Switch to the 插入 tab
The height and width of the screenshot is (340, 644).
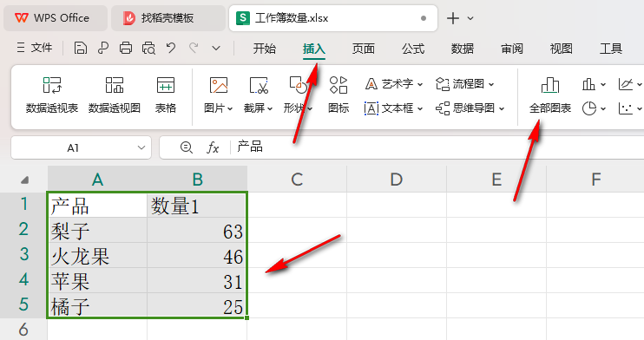(314, 49)
